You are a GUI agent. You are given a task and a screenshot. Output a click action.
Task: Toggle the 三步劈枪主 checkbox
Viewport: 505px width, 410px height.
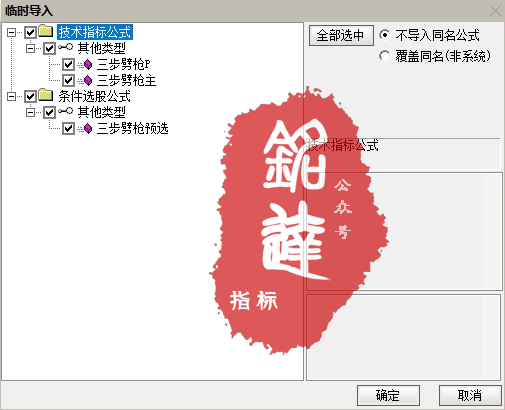click(x=68, y=80)
